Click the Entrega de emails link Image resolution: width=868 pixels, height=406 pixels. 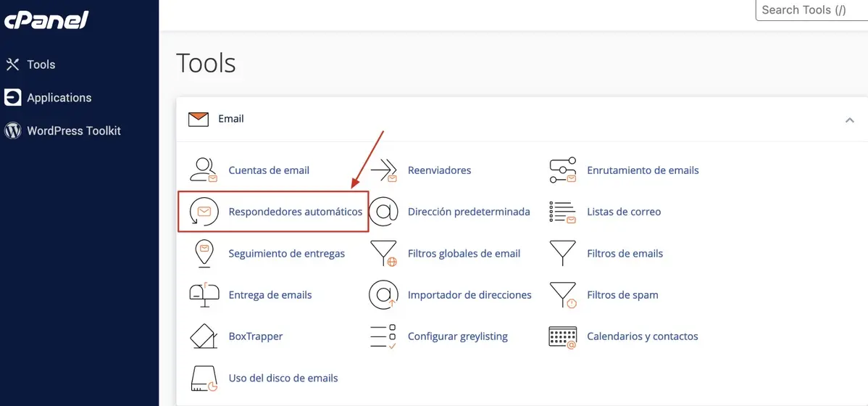(x=270, y=295)
